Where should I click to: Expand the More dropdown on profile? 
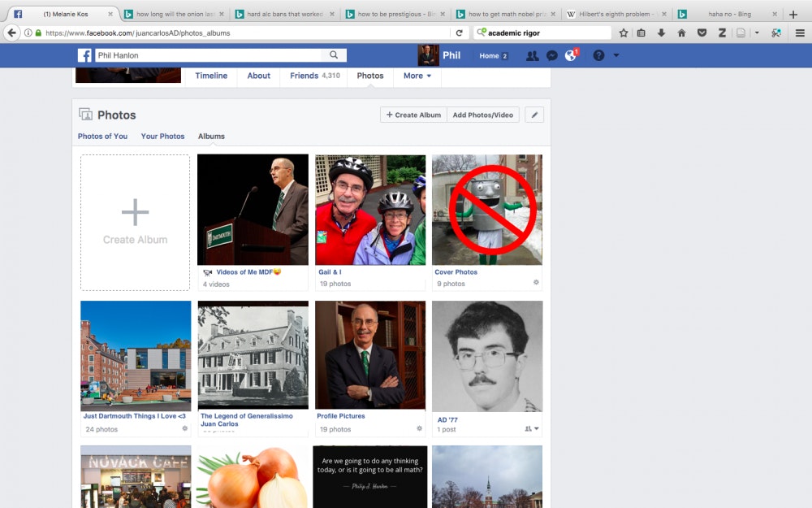coord(417,76)
